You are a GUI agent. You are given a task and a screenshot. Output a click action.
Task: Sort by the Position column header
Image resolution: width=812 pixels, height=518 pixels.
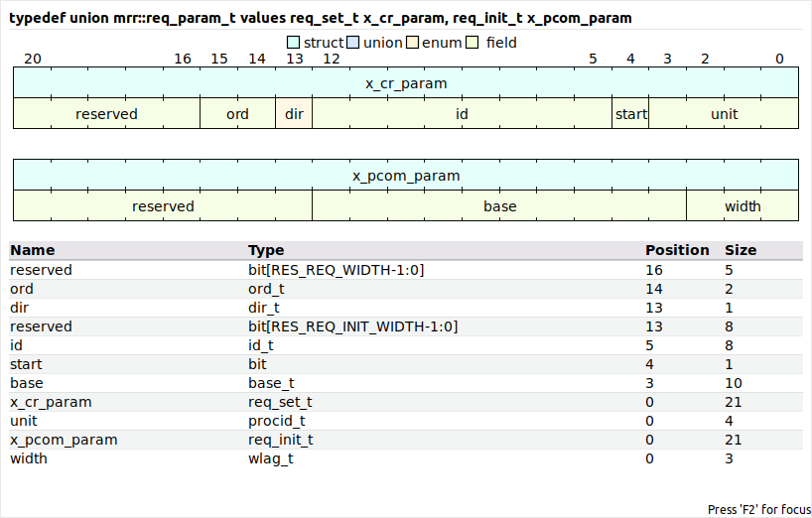(x=677, y=250)
